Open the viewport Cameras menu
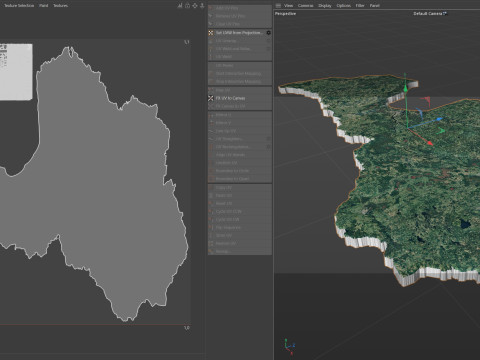The width and height of the screenshot is (480, 360). 305,5
